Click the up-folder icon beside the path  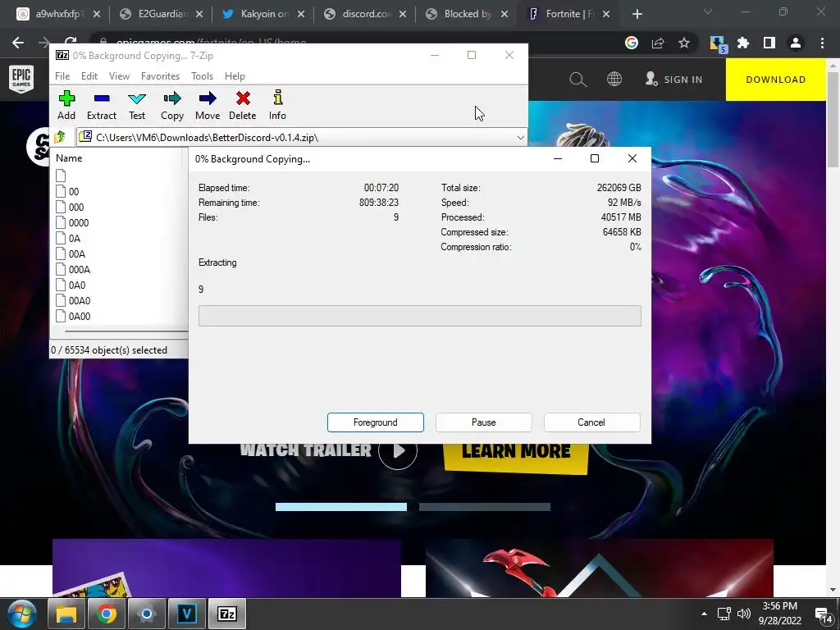(59, 137)
